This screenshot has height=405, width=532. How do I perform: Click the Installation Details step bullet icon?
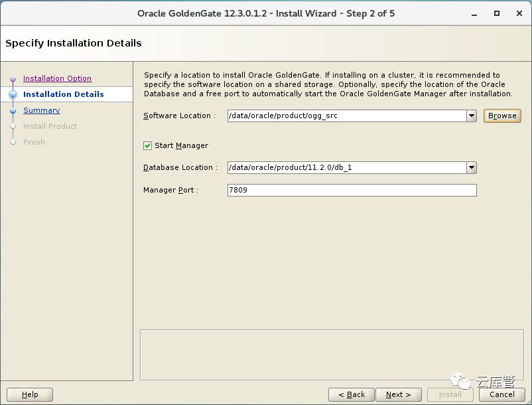click(13, 95)
